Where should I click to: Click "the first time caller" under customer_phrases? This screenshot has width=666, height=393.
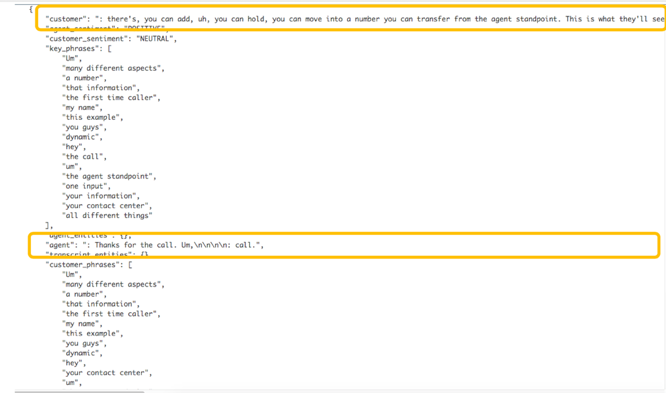(x=111, y=314)
